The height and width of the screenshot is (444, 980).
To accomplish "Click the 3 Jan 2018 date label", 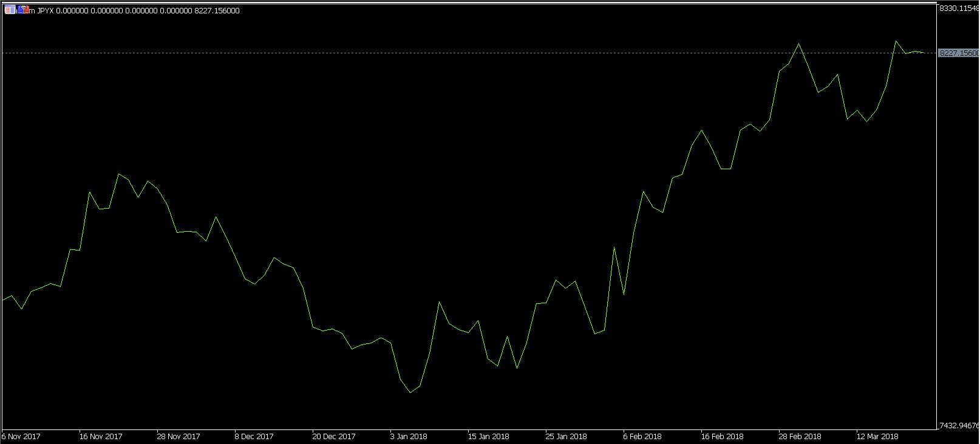I will point(409,437).
